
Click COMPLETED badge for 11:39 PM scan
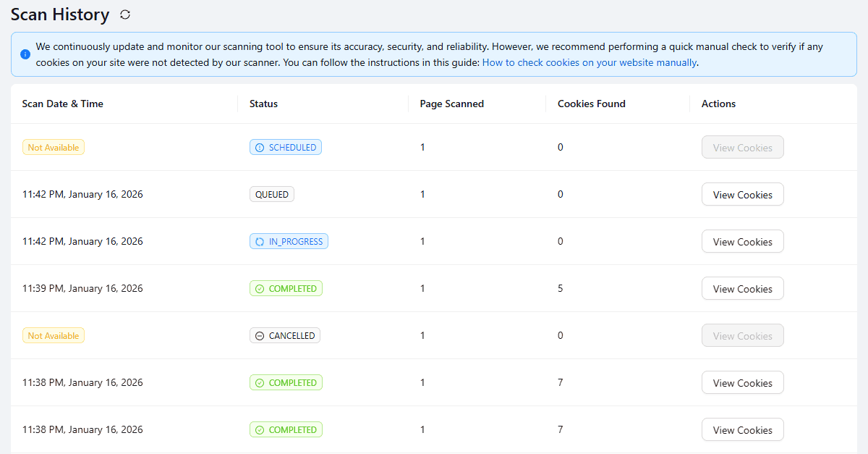(286, 288)
